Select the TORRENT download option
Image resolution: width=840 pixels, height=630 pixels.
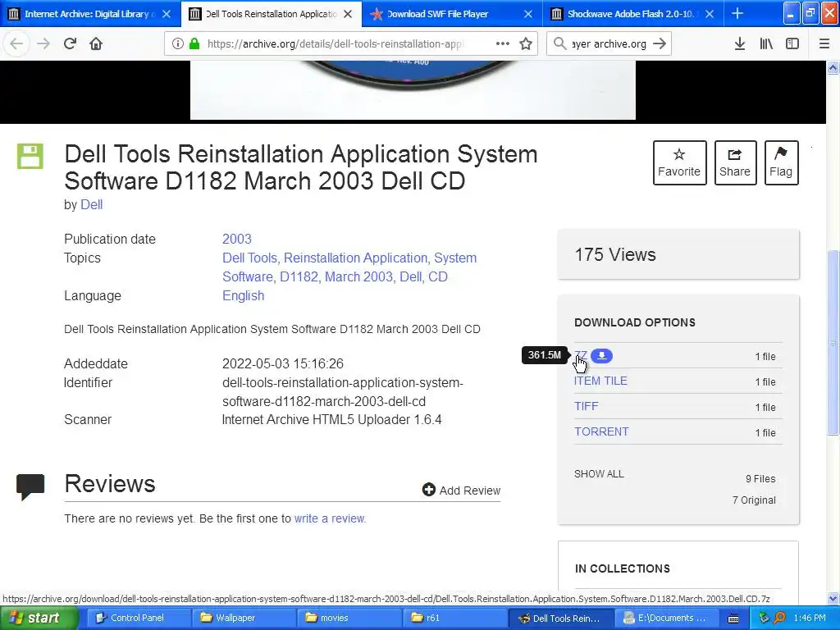click(x=601, y=431)
